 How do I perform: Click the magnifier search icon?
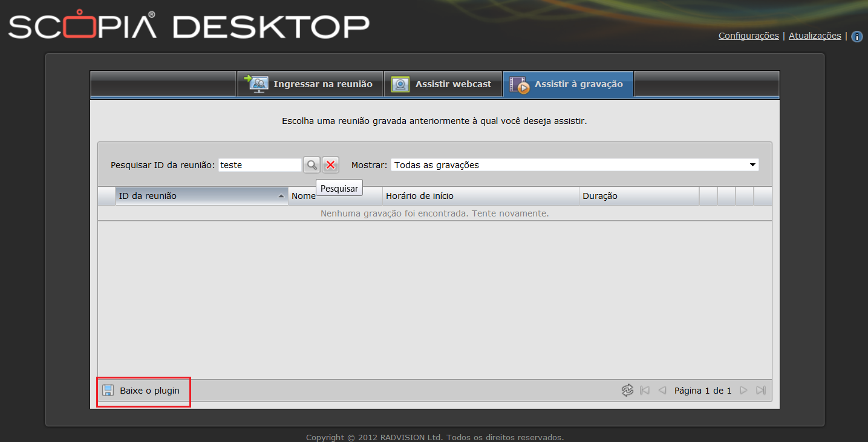coord(312,164)
